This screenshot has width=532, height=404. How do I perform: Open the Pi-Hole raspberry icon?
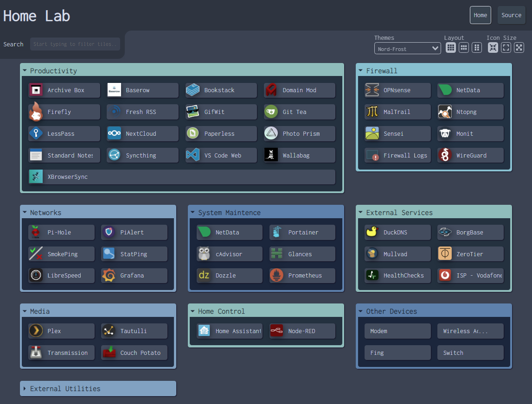(36, 232)
